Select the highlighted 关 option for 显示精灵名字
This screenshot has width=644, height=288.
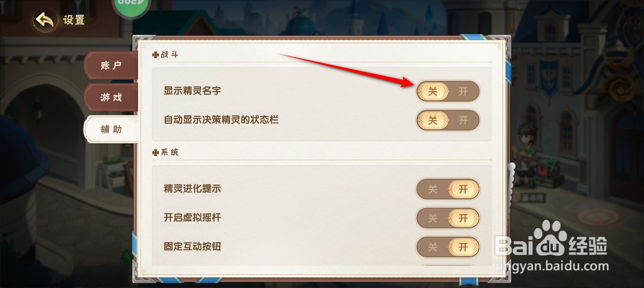pyautogui.click(x=433, y=92)
